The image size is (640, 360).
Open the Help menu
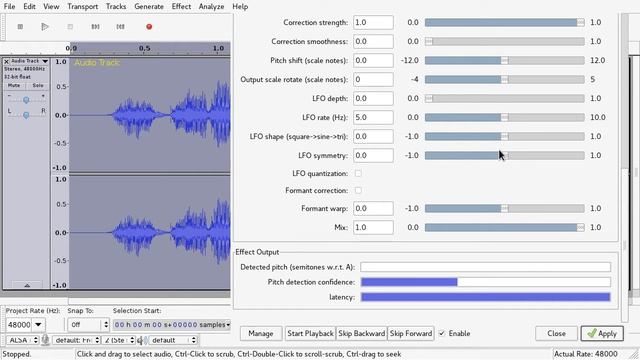click(x=240, y=7)
